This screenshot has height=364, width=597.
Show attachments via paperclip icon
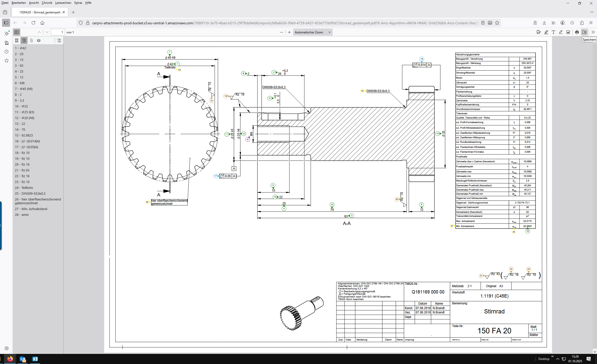click(31, 40)
